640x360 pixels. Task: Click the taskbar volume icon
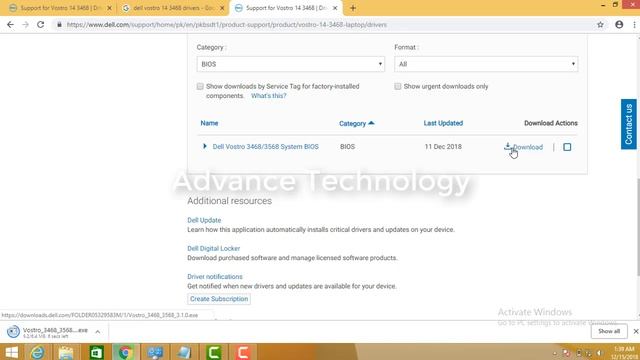point(600,353)
